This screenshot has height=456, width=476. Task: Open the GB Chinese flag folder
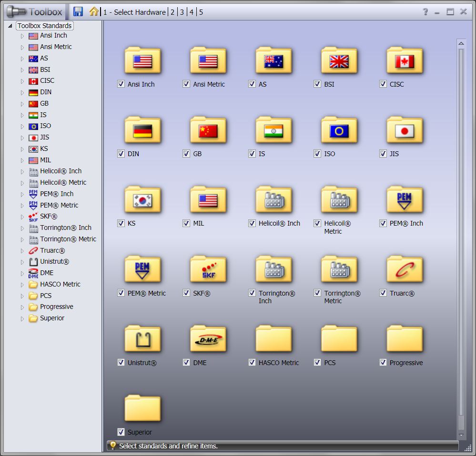pyautogui.click(x=208, y=130)
